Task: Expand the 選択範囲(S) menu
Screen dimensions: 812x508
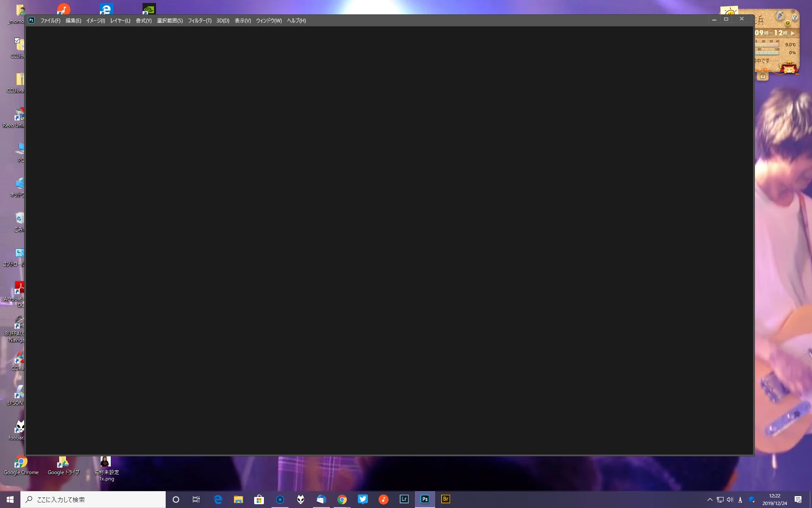Action: click(170, 21)
